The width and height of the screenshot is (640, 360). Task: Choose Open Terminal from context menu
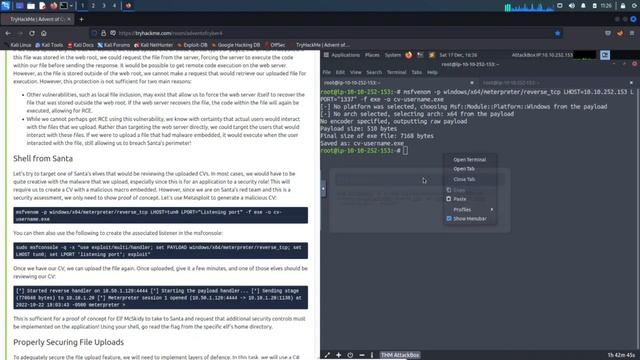click(469, 160)
